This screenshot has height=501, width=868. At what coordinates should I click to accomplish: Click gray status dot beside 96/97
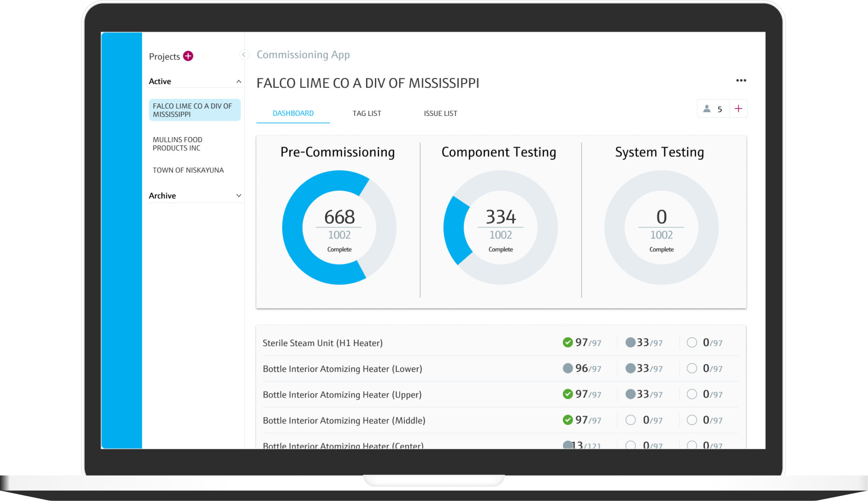pyautogui.click(x=567, y=368)
